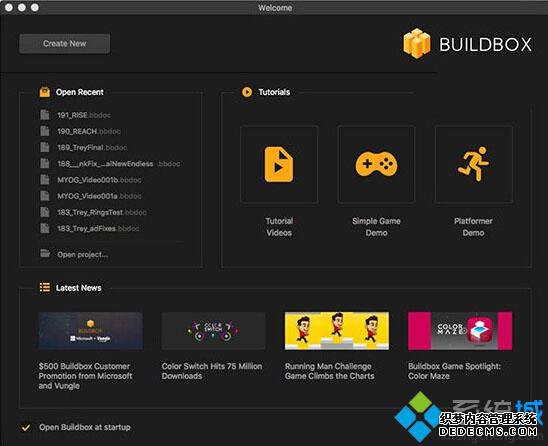Viewport: 548px width, 446px height.
Task: Read Color Switch Hits 75 Million Downloads headline
Action: pyautogui.click(x=212, y=371)
